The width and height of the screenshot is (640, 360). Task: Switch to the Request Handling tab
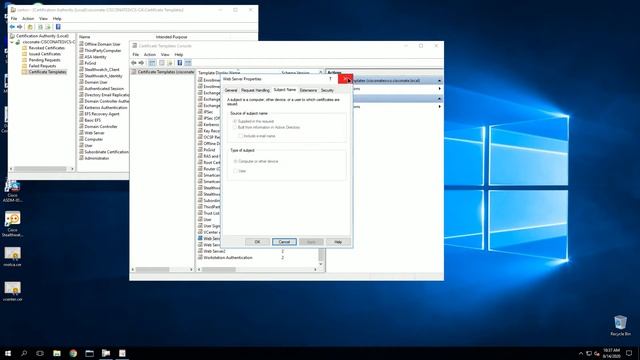tap(255, 90)
